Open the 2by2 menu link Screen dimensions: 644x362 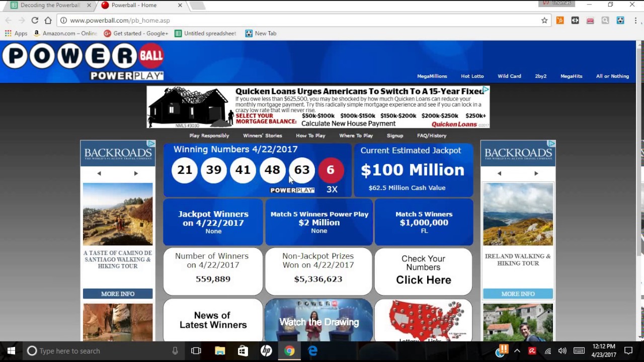(x=540, y=76)
